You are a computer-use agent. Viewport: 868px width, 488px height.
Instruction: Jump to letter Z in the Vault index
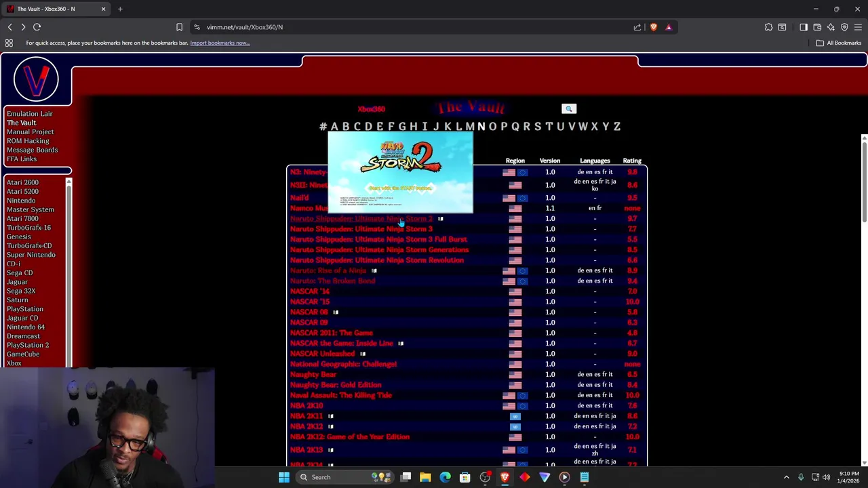pos(617,126)
